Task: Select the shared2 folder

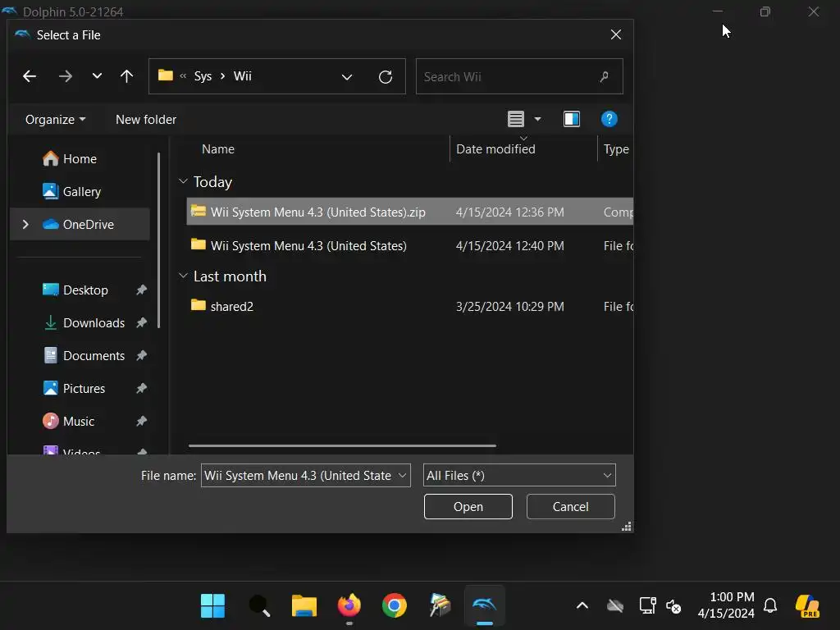Action: point(410,307)
